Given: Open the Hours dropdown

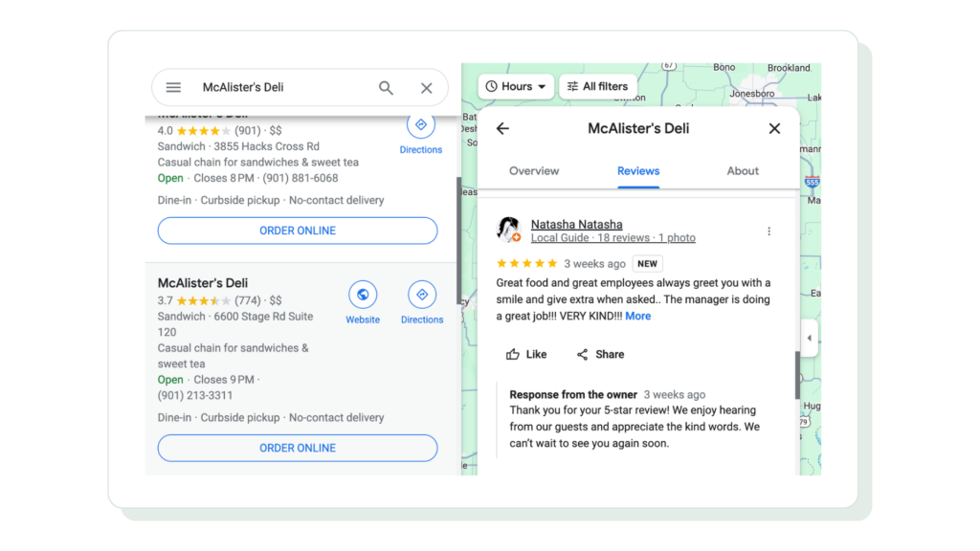Looking at the screenshot, I should (515, 86).
